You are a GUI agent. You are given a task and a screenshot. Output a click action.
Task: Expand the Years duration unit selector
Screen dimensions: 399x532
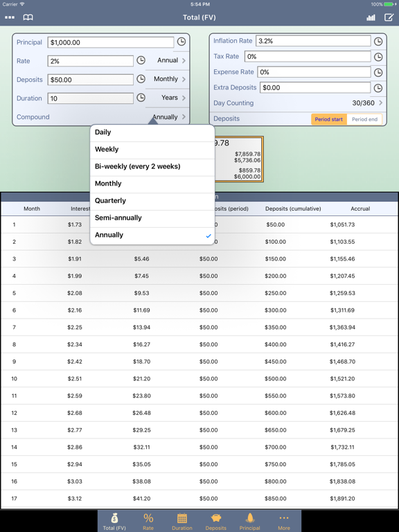click(x=173, y=98)
